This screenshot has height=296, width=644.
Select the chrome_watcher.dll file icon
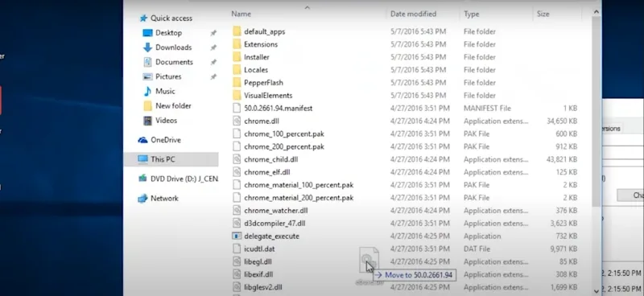tap(236, 211)
